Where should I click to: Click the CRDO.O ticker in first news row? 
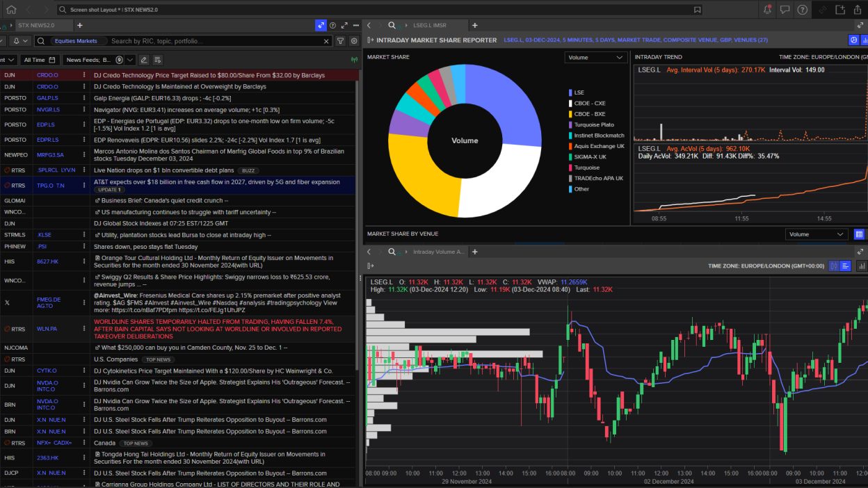47,75
